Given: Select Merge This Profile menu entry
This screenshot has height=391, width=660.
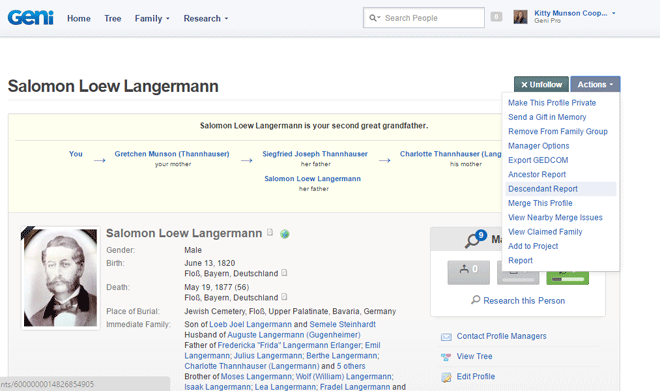Looking at the screenshot, I should [x=540, y=203].
